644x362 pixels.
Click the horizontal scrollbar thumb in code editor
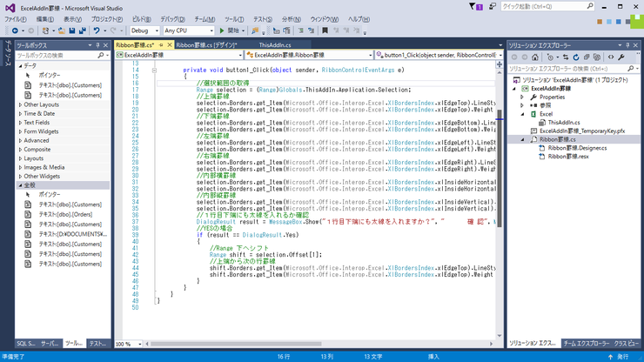[236, 344]
